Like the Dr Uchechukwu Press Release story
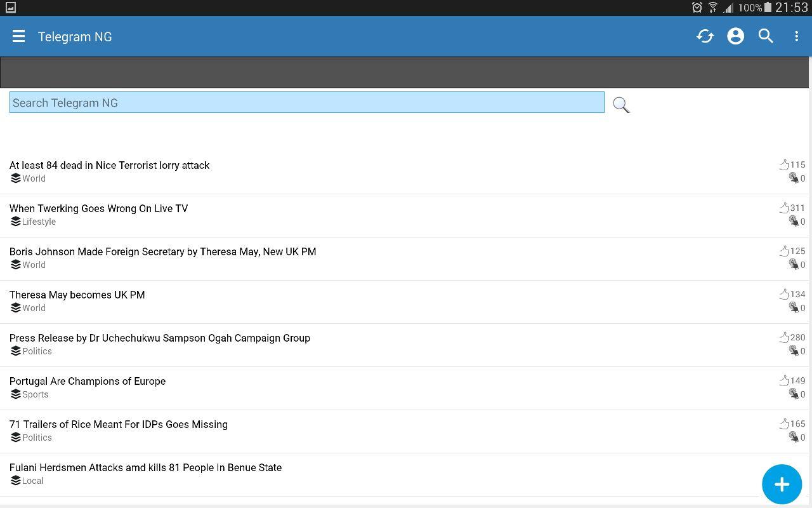The width and height of the screenshot is (812, 508). 784,337
